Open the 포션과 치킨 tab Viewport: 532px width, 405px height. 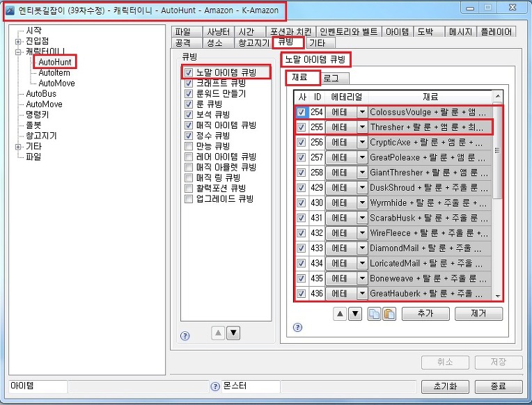point(291,32)
